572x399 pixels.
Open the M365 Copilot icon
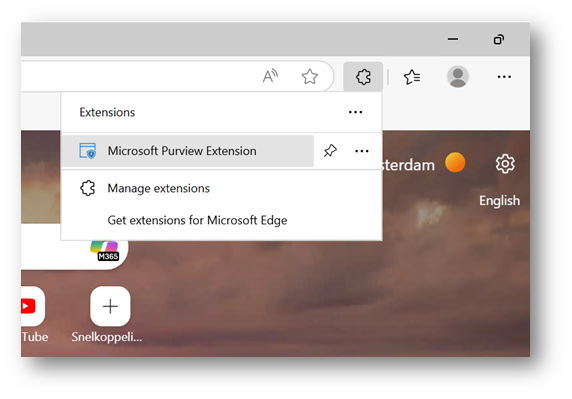tap(105, 251)
